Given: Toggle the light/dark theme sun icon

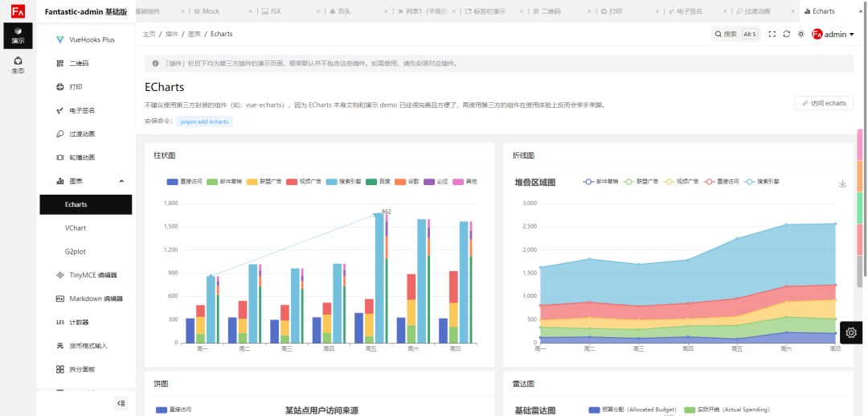Looking at the screenshot, I should click(x=800, y=35).
